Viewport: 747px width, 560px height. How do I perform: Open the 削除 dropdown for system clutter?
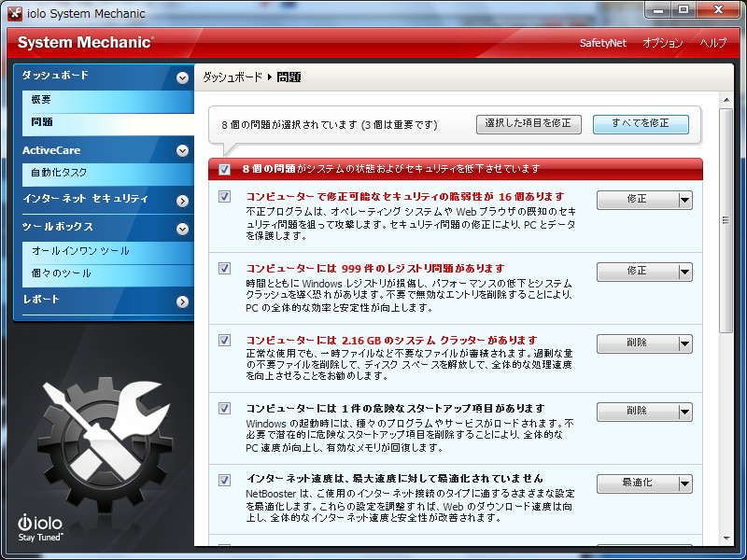tap(683, 343)
